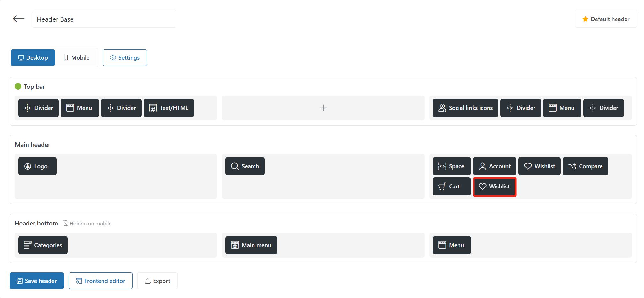Click the Text/HTML element block
This screenshot has width=644, height=298.
click(169, 108)
